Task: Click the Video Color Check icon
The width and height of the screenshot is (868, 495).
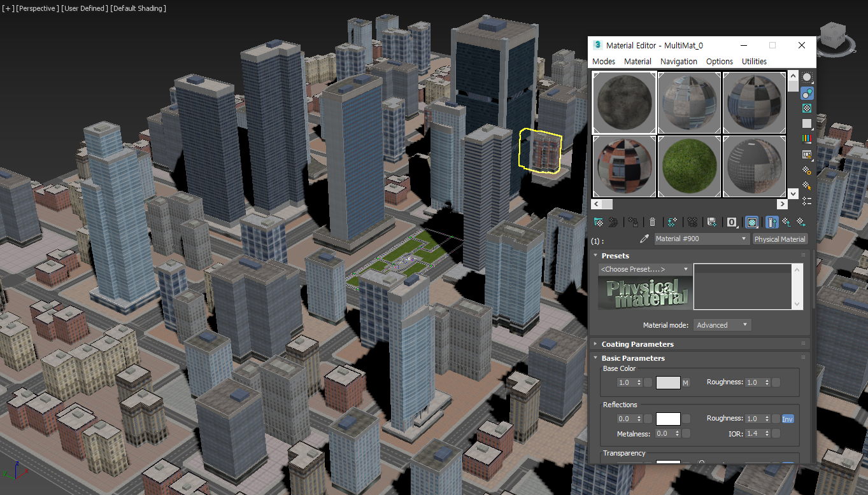Action: [x=807, y=139]
